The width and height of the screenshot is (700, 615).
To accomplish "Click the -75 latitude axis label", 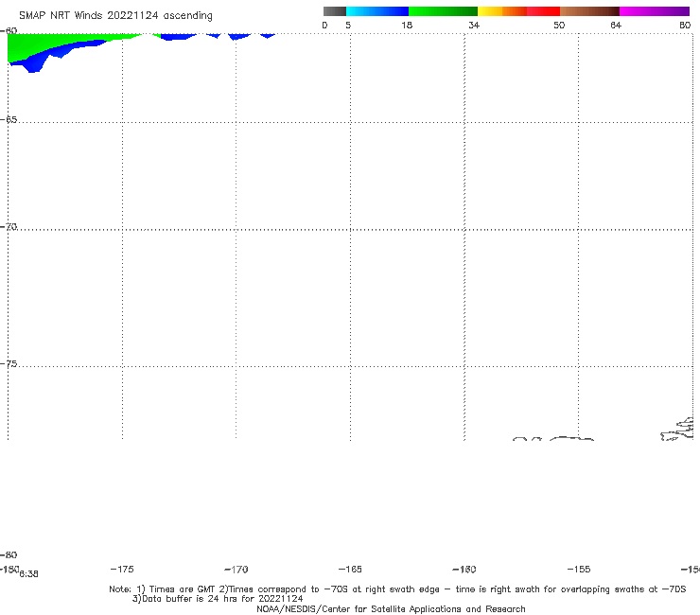I will pos(9,363).
